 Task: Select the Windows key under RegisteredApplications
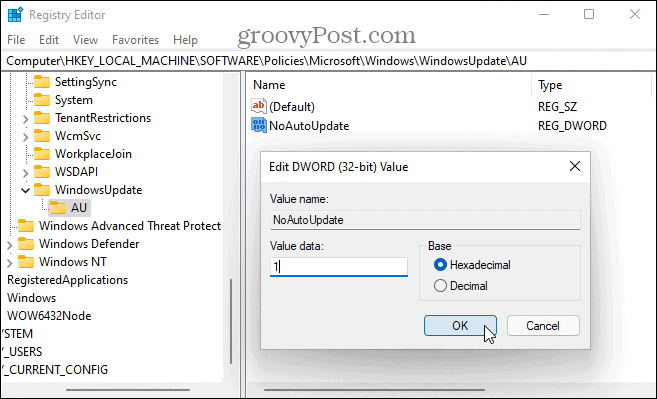click(x=31, y=298)
